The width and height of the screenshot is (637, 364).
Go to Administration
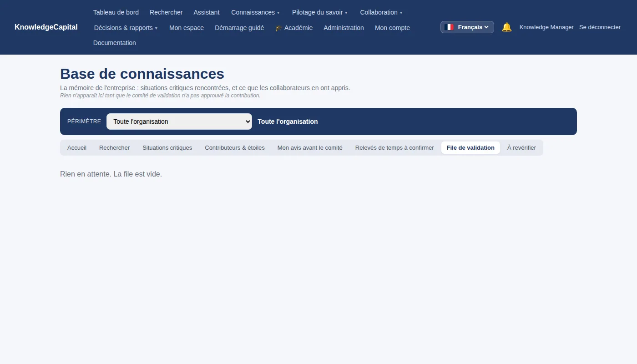(x=344, y=28)
